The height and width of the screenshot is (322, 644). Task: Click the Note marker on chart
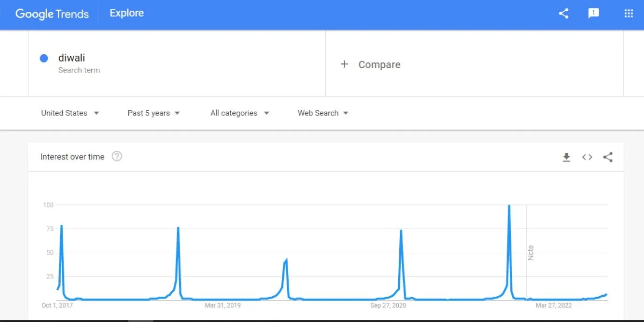tap(531, 253)
